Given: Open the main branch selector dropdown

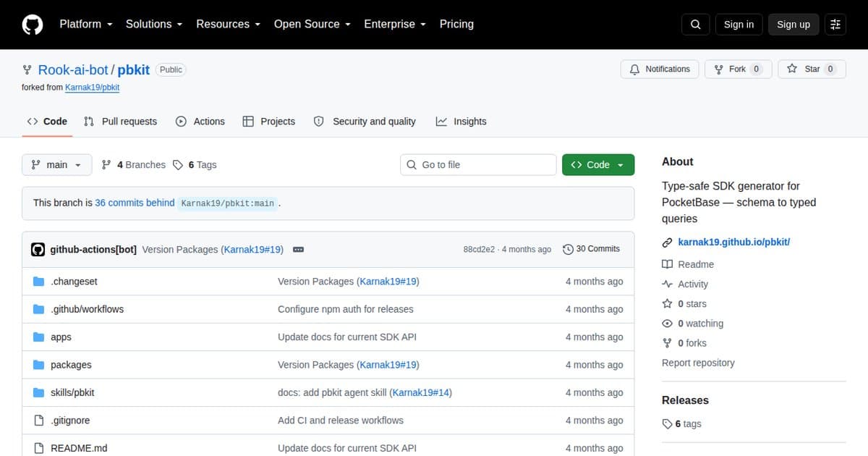Looking at the screenshot, I should click(x=57, y=165).
